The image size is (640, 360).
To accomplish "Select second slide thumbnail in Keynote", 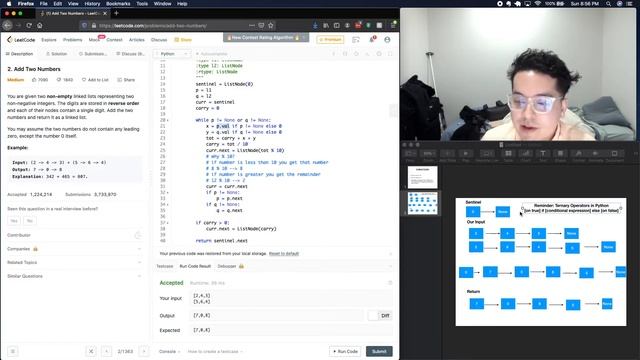I will click(x=422, y=203).
